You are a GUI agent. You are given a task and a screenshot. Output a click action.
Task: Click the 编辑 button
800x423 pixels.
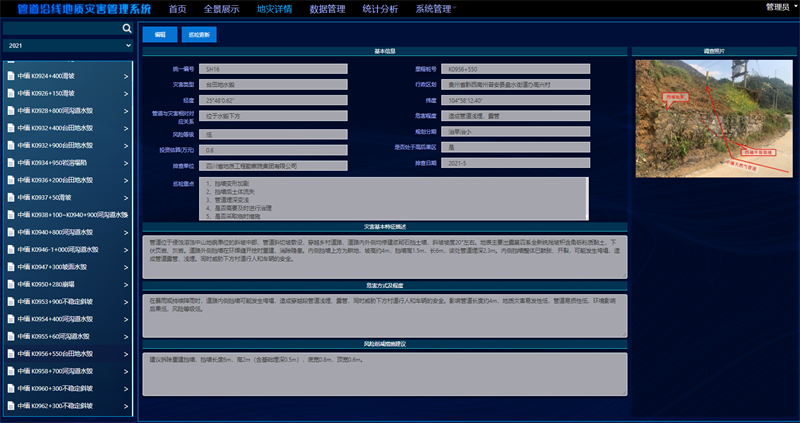coord(159,34)
